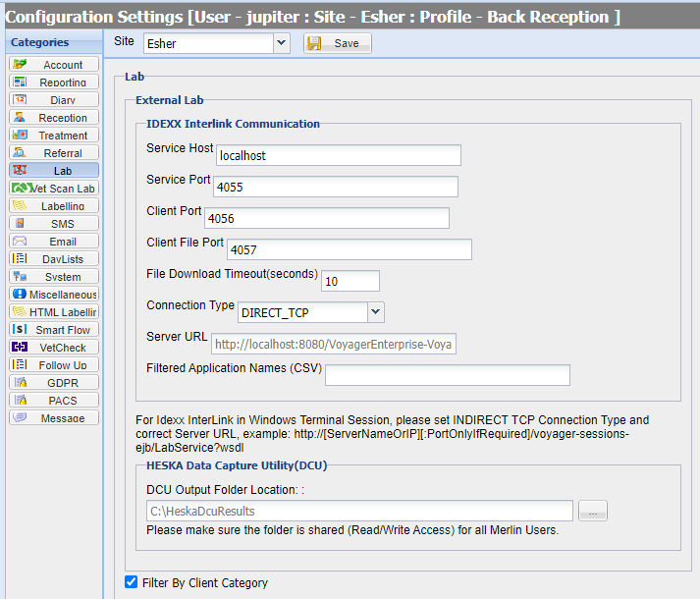Click the DayLists category icon
This screenshot has width=700, height=599.
click(20, 258)
